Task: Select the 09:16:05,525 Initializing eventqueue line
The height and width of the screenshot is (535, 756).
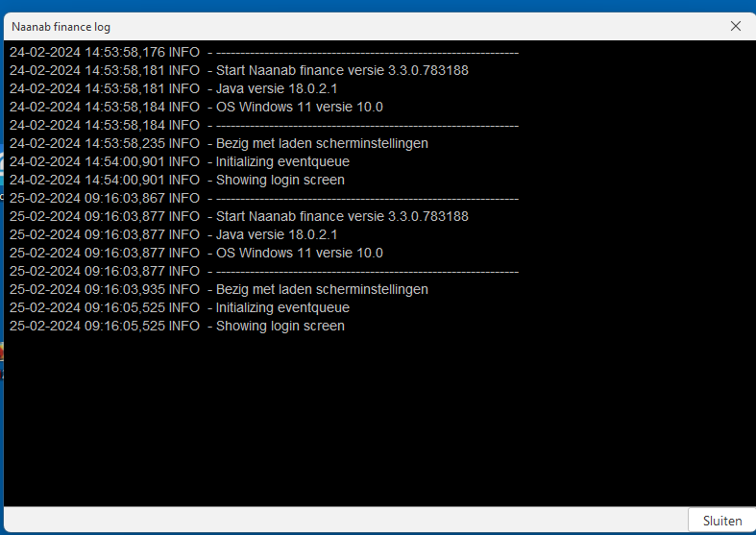Action: (180, 307)
